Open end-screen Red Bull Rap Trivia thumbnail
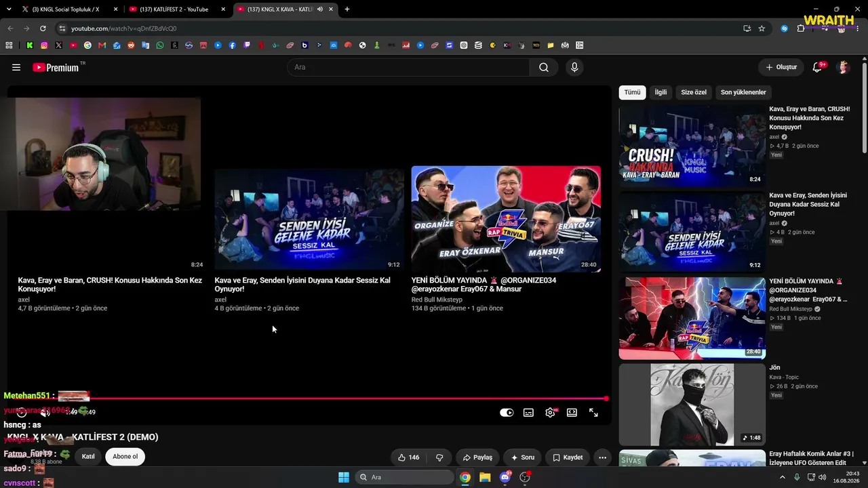Viewport: 868px width, 488px height. tap(506, 219)
